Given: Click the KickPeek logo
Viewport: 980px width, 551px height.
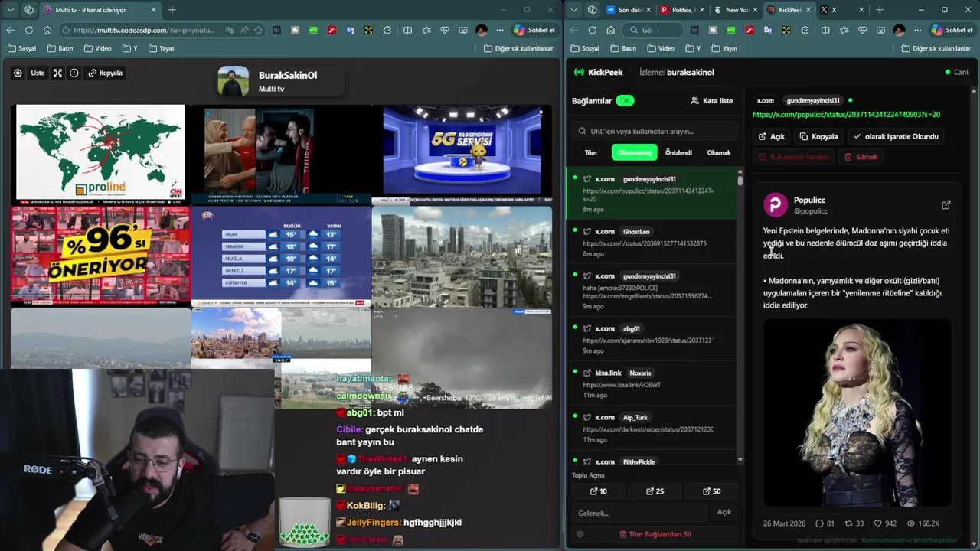Looking at the screenshot, I should pos(599,72).
